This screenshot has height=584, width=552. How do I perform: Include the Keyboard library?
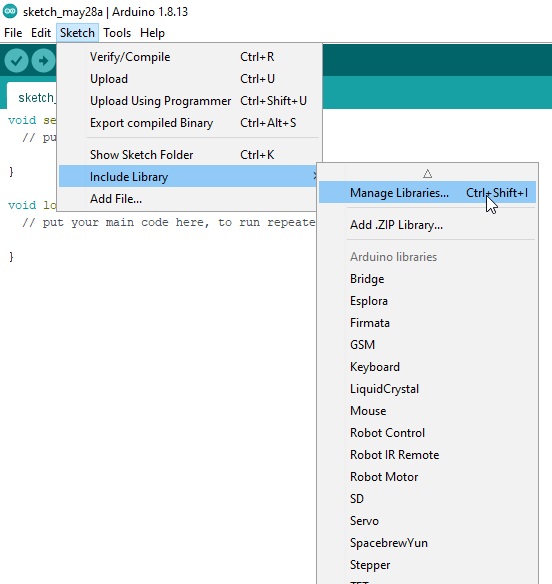(427, 367)
